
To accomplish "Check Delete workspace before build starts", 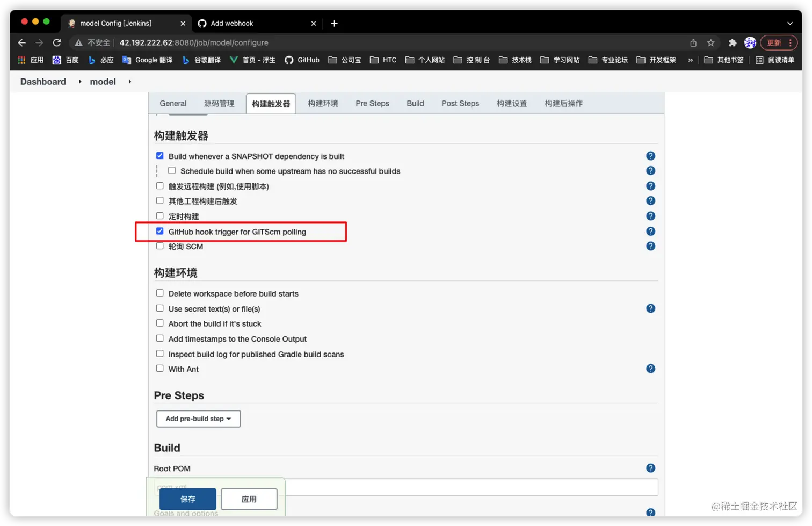I will tap(160, 293).
